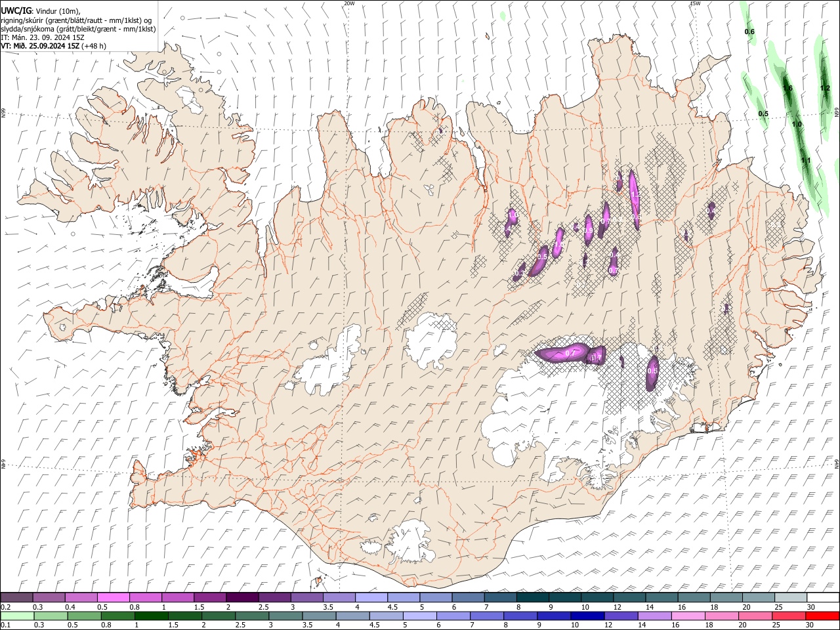Click the legend line starting "slydda/snjókoma"
The height and width of the screenshot is (630, 840).
point(78,29)
